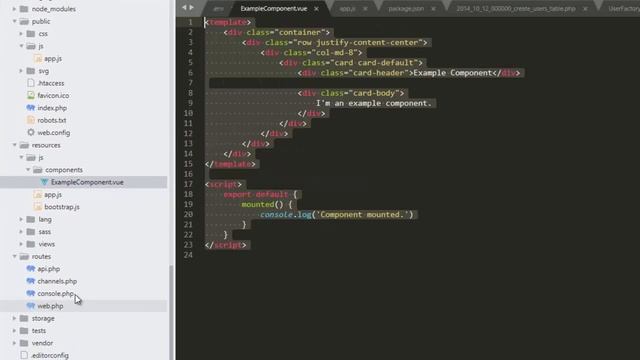This screenshot has width=640, height=360.
Task: Click the sidebar vertical scrollbar
Action: tap(171, 312)
